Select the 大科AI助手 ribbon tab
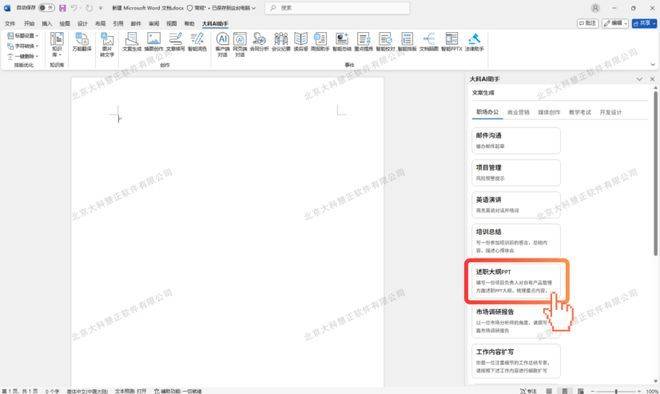The image size is (660, 394). pyautogui.click(x=215, y=24)
